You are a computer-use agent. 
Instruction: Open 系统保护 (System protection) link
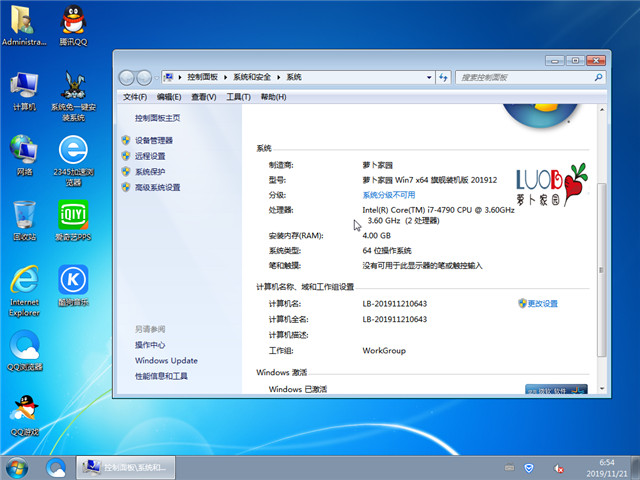(150, 172)
